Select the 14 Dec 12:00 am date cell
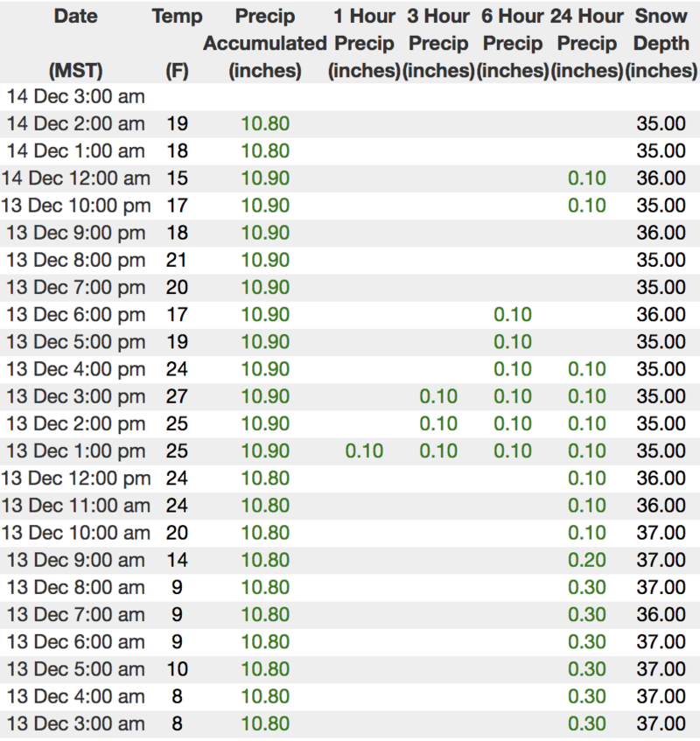The width and height of the screenshot is (700, 741). click(x=75, y=178)
